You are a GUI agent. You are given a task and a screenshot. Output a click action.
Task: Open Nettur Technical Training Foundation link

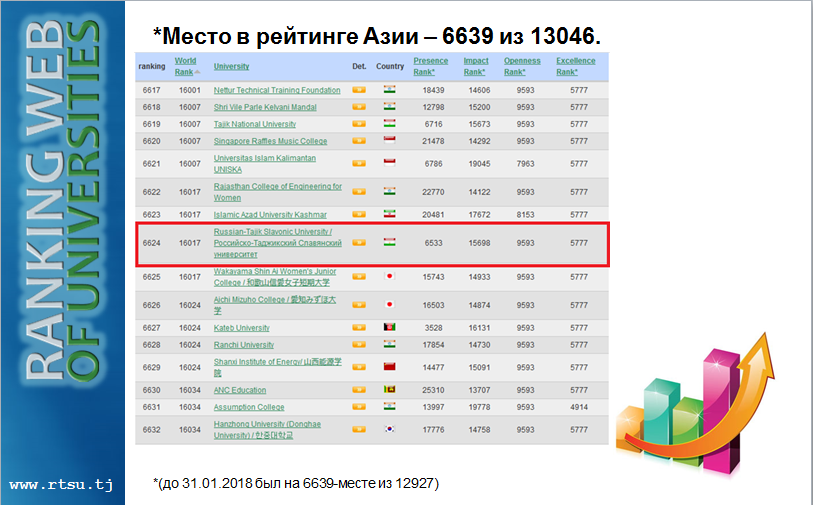pyautogui.click(x=277, y=90)
